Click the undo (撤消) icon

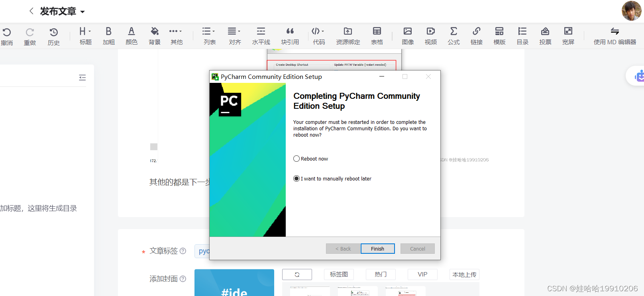(7, 32)
